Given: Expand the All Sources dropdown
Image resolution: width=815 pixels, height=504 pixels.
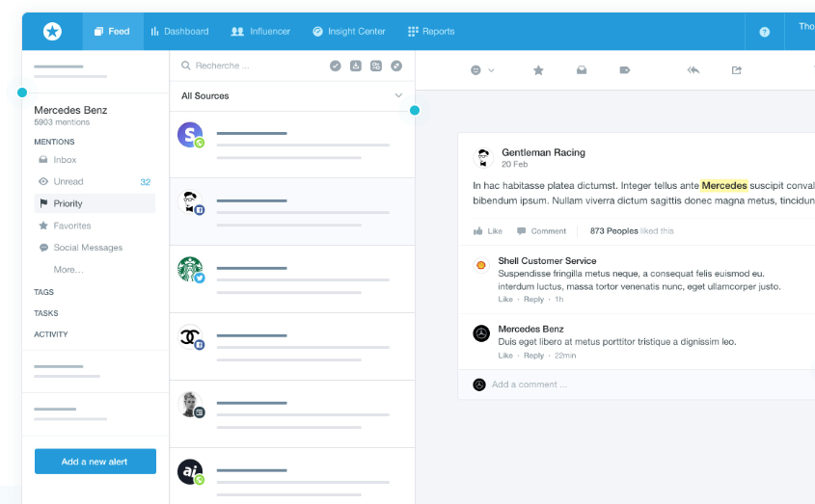Looking at the screenshot, I should click(x=292, y=95).
